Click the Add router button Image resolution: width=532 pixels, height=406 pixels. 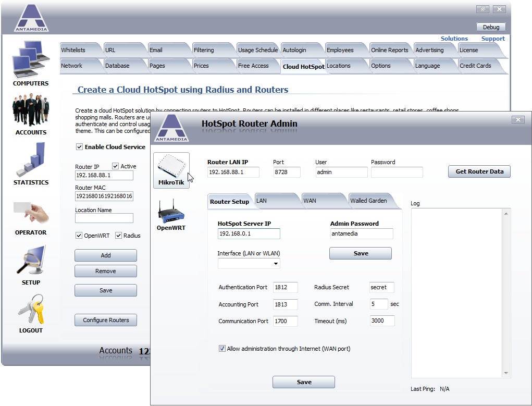click(106, 255)
